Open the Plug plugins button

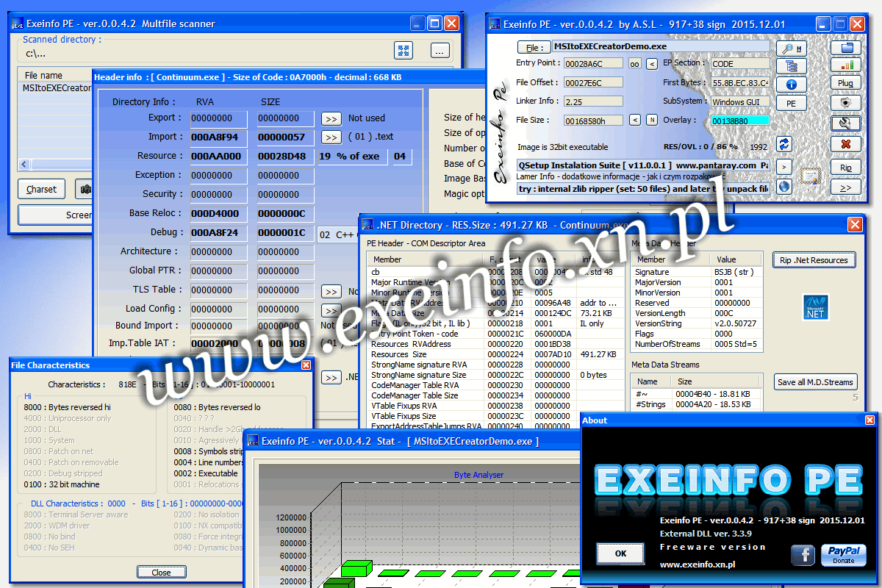click(846, 83)
